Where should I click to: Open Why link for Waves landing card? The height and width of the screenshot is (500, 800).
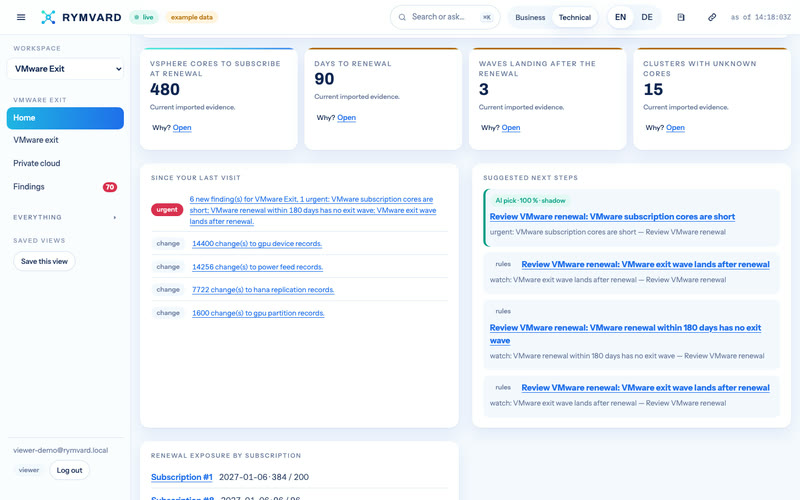511,128
